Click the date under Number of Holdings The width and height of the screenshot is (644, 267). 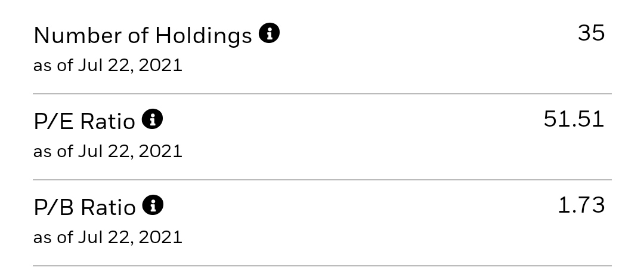point(107,66)
